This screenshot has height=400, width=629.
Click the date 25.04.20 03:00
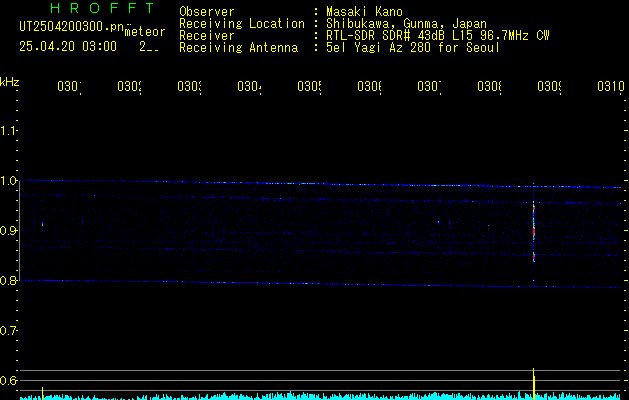tap(68, 47)
